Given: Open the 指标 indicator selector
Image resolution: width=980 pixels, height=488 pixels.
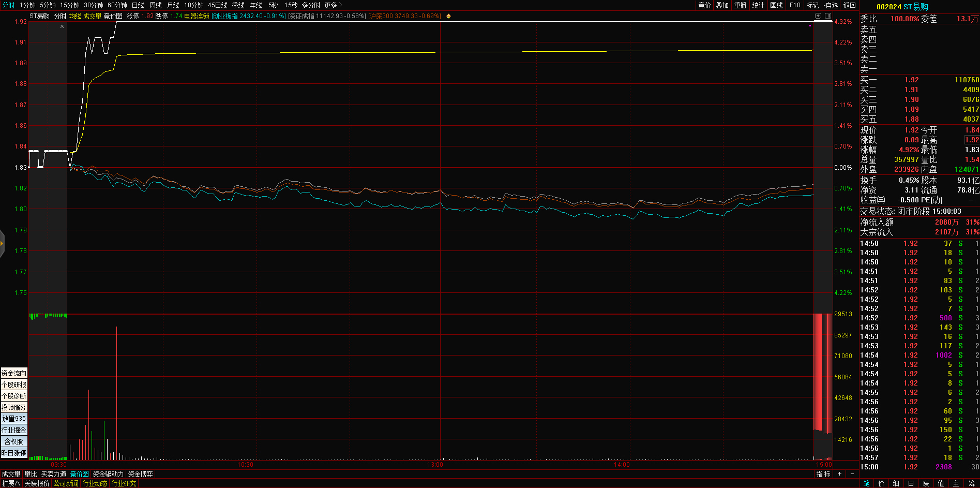Looking at the screenshot, I should 823,474.
